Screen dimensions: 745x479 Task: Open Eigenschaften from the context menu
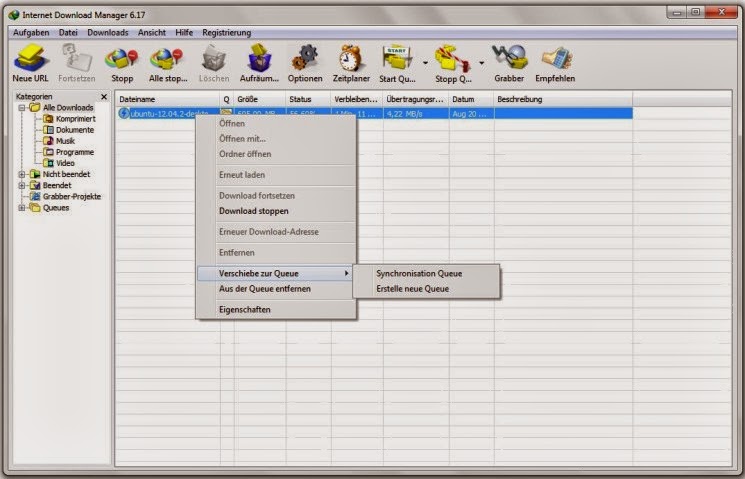point(276,310)
